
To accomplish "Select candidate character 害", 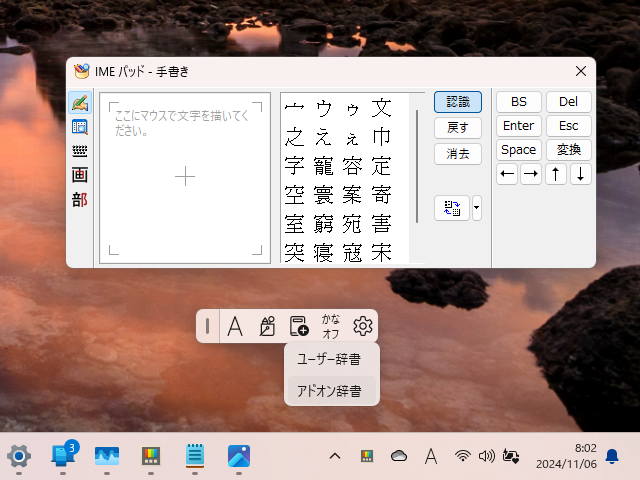I will click(x=381, y=224).
